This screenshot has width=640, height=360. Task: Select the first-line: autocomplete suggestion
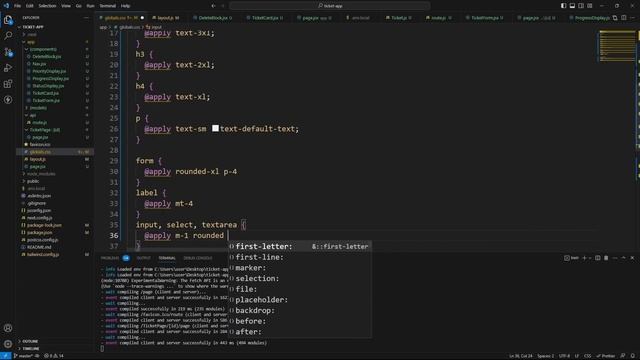coord(300,257)
